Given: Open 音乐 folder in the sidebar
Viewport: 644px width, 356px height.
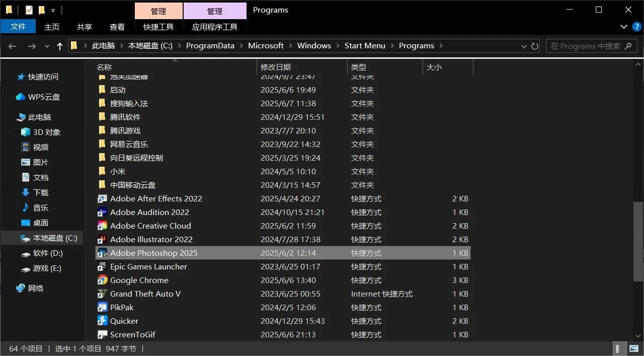Looking at the screenshot, I should click(x=35, y=208).
